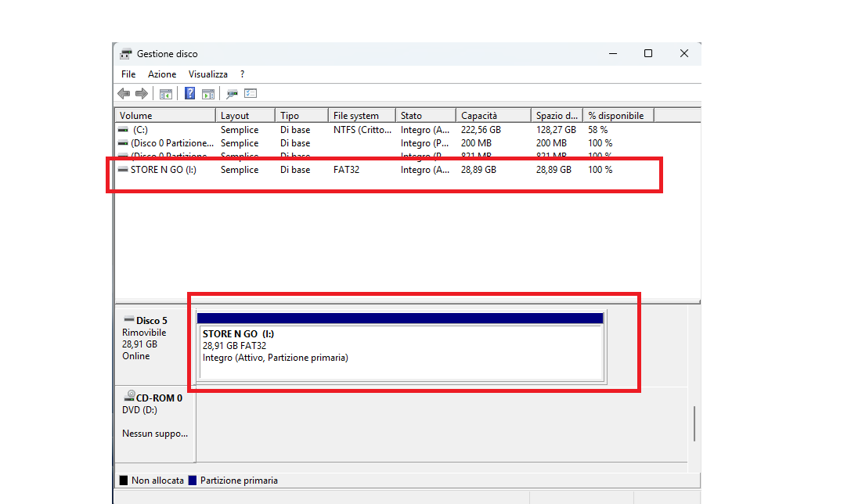The height and width of the screenshot is (504, 851).
Task: Click the CD-ROM 0 drive icon
Action: (x=129, y=396)
